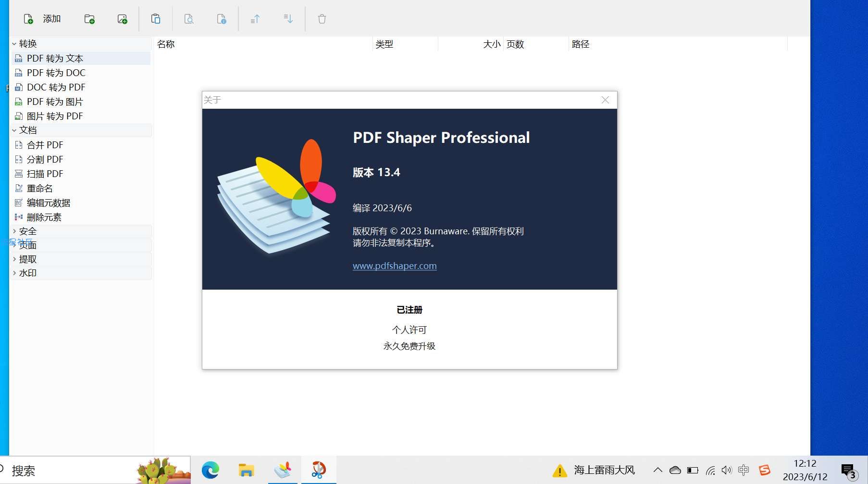
Task: Select 删除元素 tool
Action: 81,217
